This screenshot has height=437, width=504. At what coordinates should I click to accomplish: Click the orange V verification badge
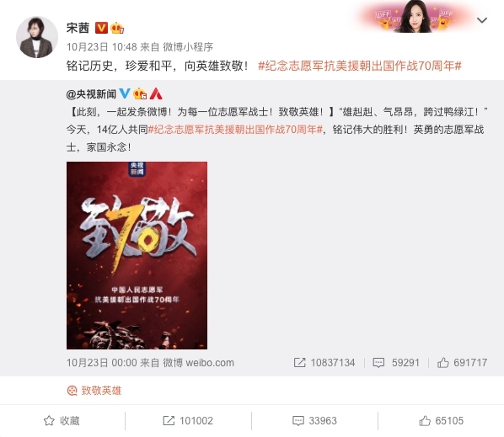[x=101, y=28]
